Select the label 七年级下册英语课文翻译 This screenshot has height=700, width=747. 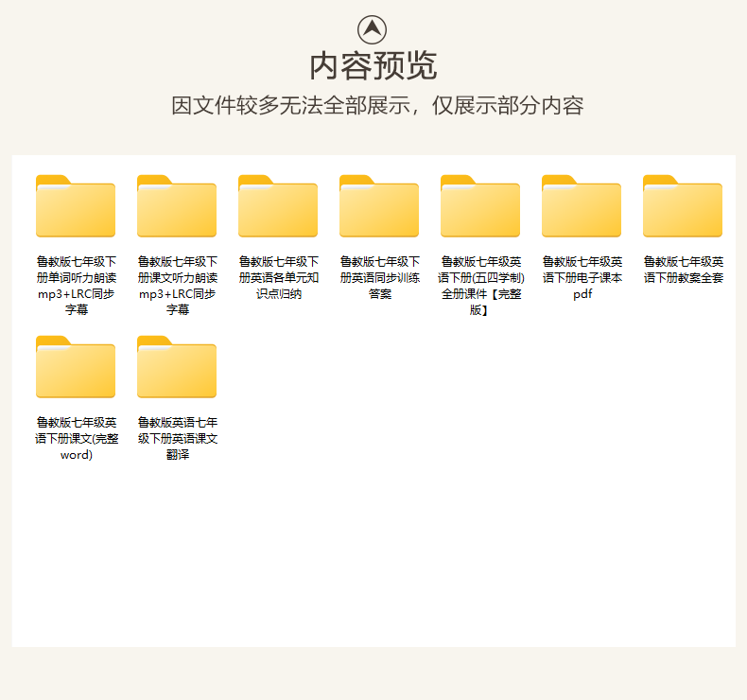[177, 438]
